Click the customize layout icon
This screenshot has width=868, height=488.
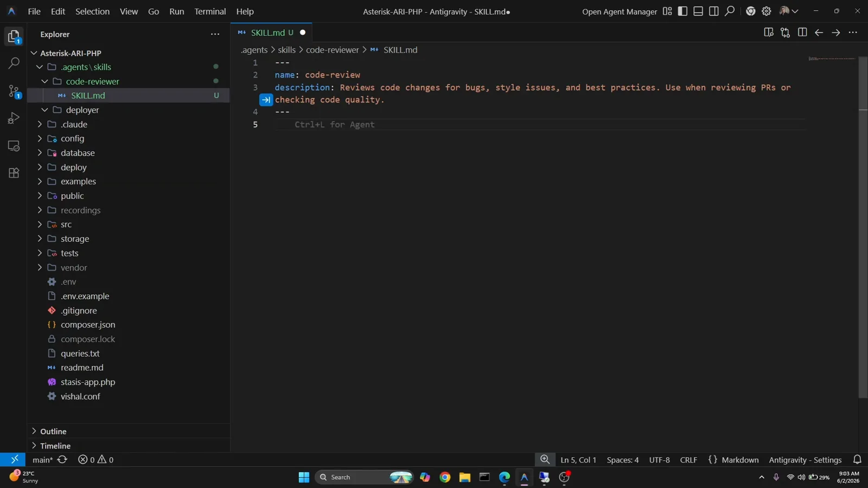[x=667, y=11]
